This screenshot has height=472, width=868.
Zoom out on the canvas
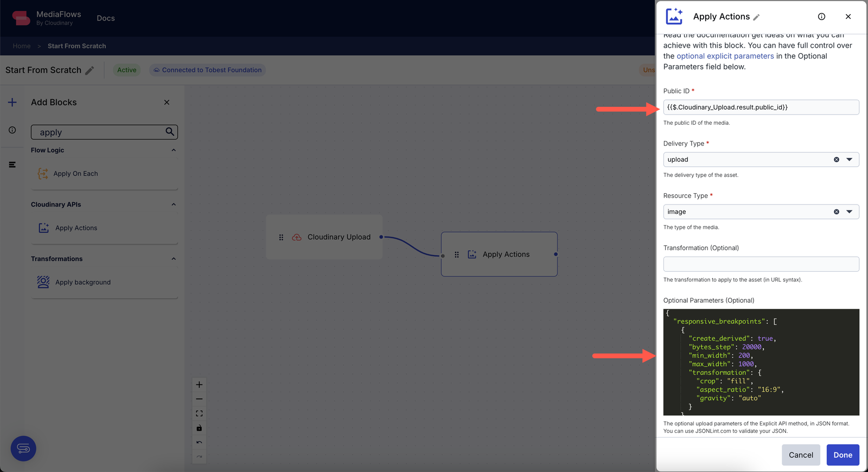[199, 399]
